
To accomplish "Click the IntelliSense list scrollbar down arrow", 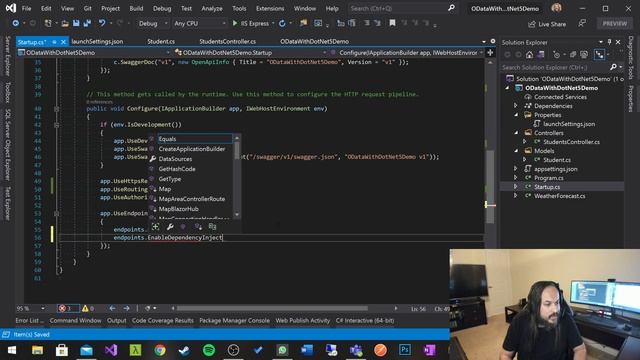I will (237, 215).
